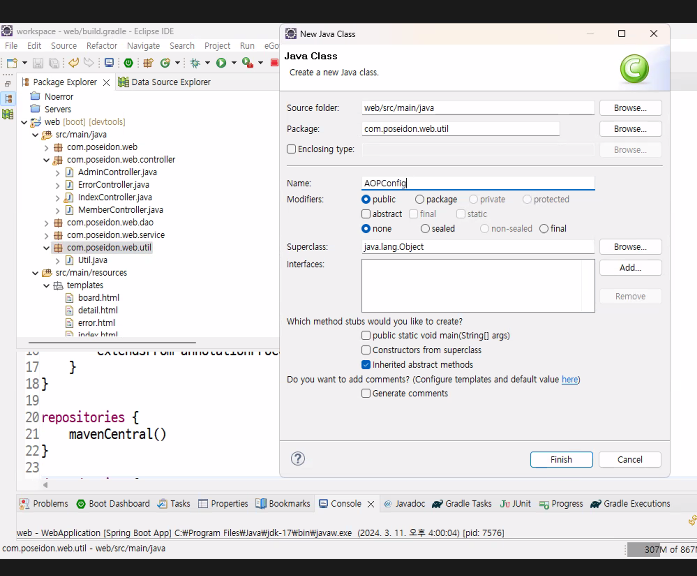Click the green Run toolbar icon

click(x=221, y=63)
